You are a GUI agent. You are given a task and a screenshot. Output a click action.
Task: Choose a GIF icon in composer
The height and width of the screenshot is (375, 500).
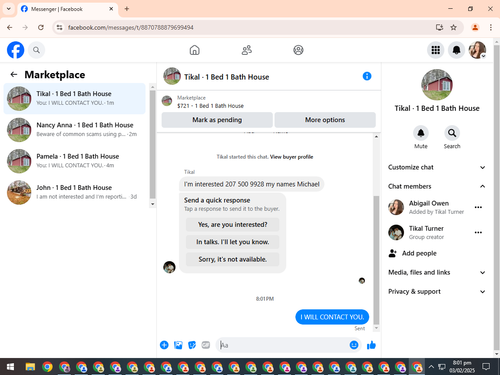(206, 345)
